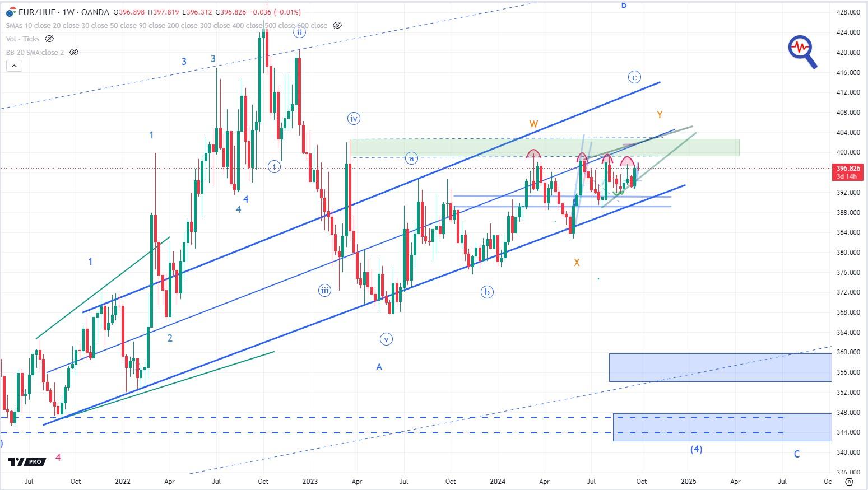Click the low value L396.312
868x490 pixels.
pyautogui.click(x=198, y=12)
